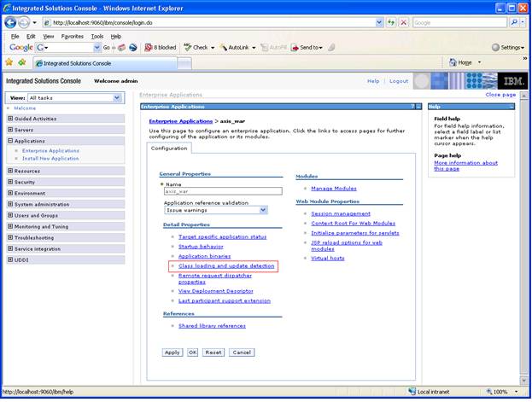
Task: Click the Logout link
Action: point(399,81)
